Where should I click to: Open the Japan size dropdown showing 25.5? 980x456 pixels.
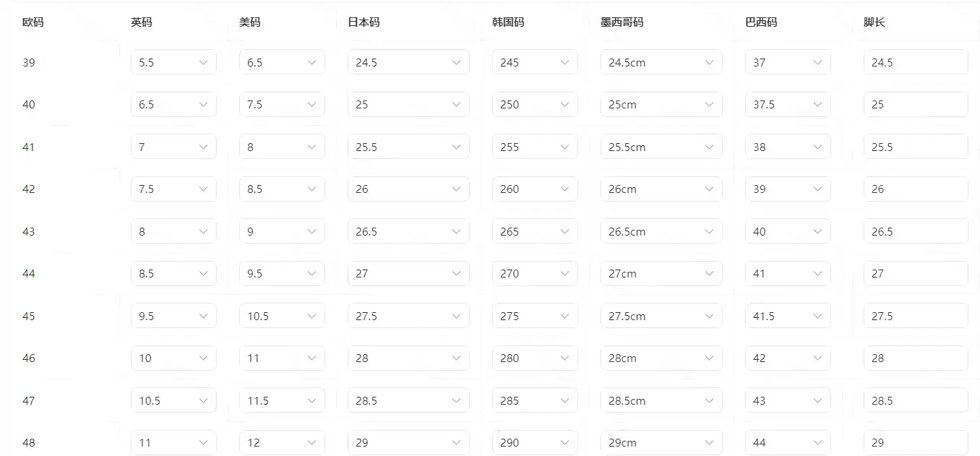pos(408,147)
